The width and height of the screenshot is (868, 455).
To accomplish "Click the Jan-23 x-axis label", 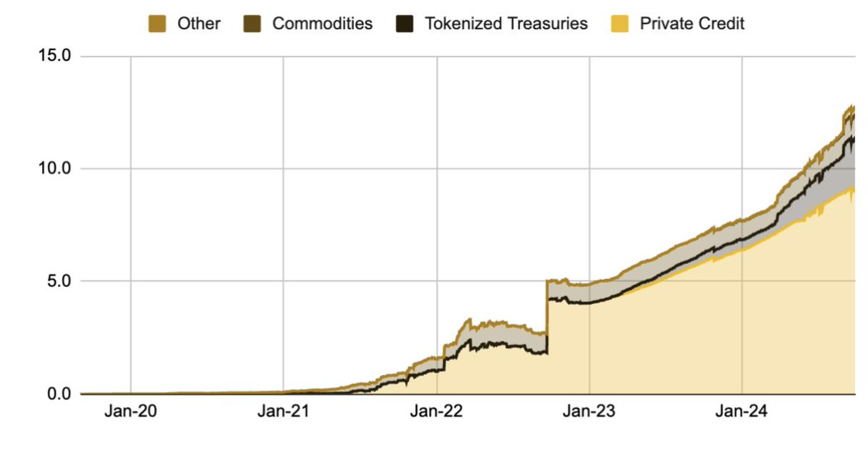I will coord(590,412).
